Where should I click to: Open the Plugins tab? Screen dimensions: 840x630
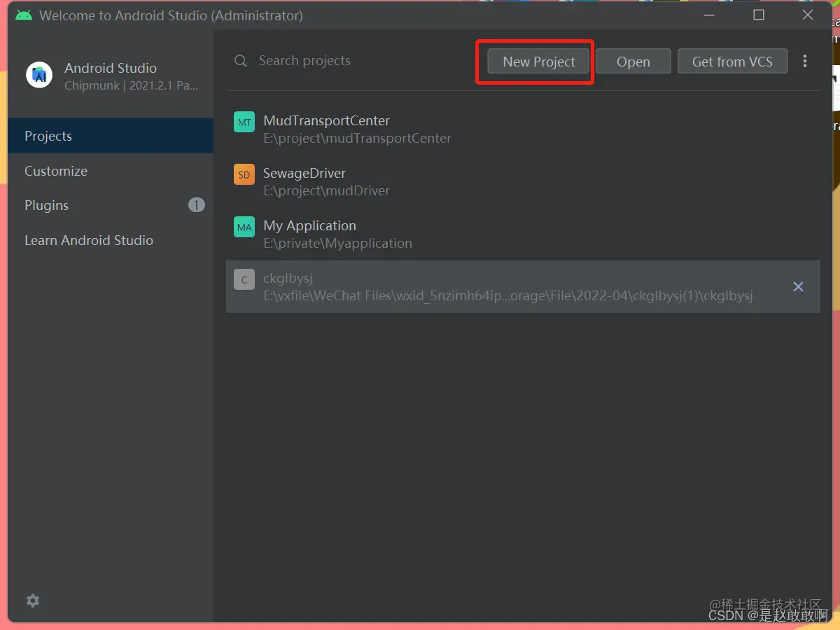coord(111,205)
